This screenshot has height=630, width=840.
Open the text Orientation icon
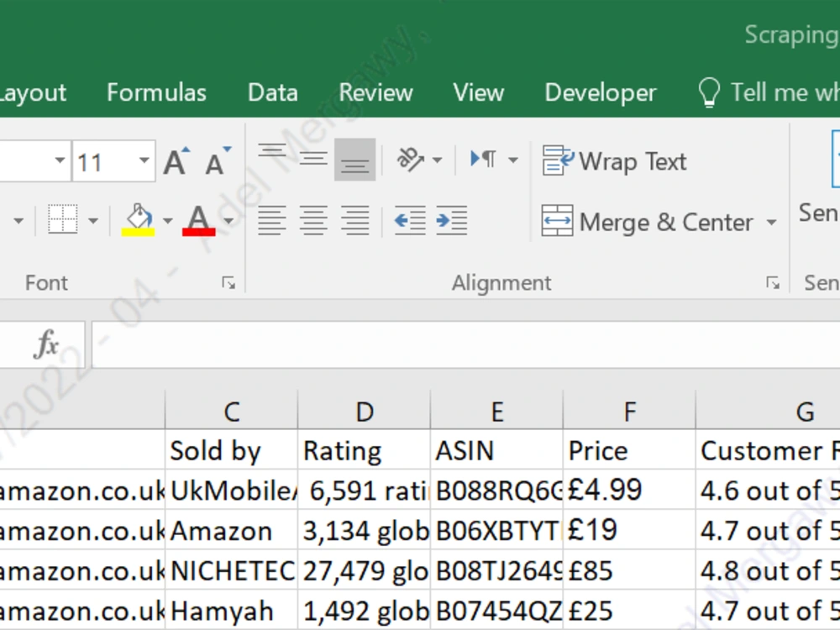412,160
